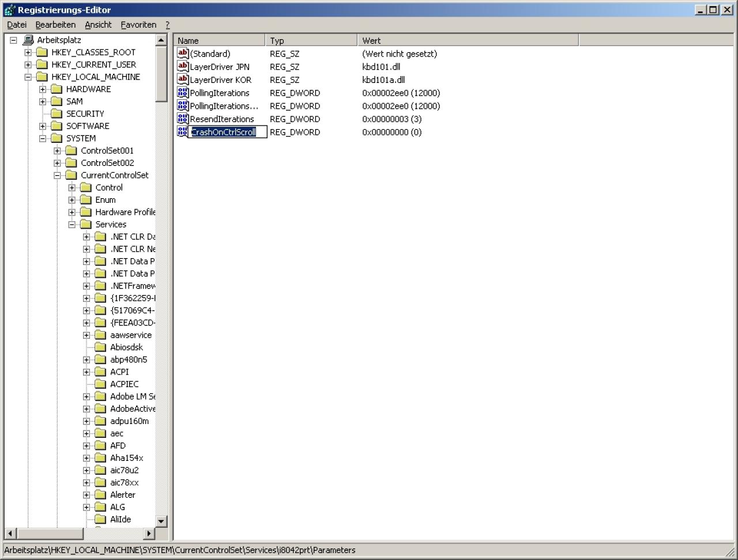Image resolution: width=738 pixels, height=560 pixels.
Task: Click the 0x00000003 (3) value cell
Action: [x=392, y=119]
